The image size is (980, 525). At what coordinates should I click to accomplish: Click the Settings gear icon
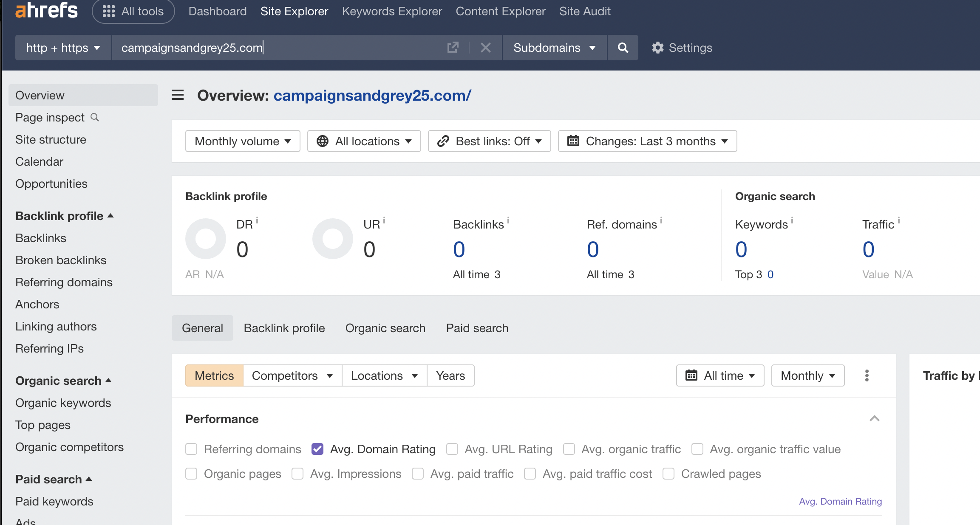(x=657, y=48)
